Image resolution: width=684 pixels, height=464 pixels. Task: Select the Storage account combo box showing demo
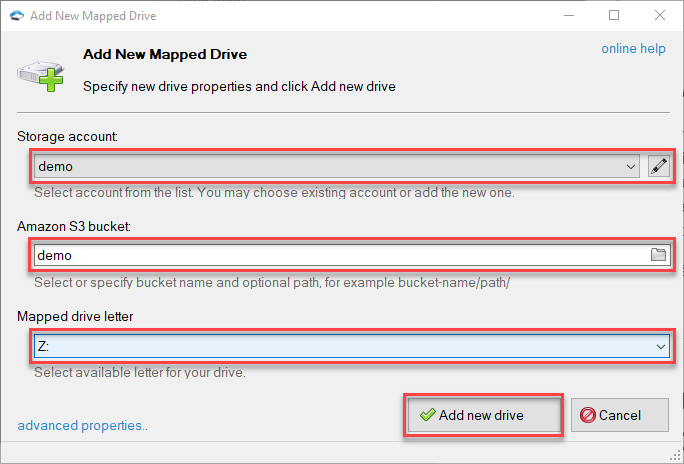[x=330, y=167]
